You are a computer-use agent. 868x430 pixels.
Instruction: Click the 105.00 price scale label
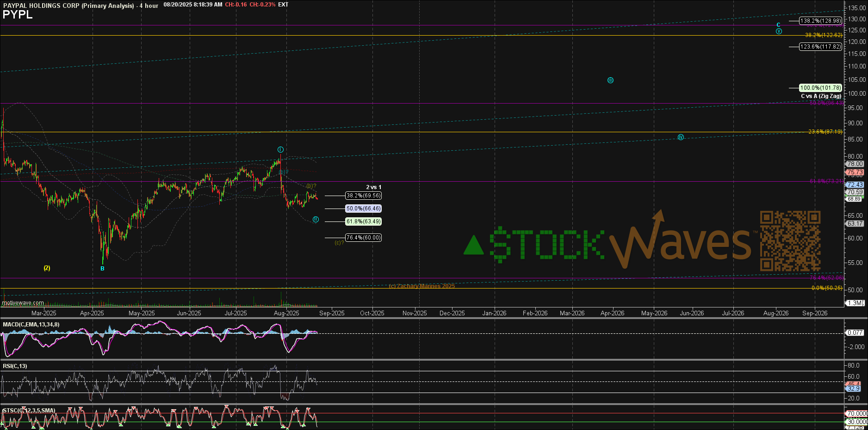click(857, 80)
